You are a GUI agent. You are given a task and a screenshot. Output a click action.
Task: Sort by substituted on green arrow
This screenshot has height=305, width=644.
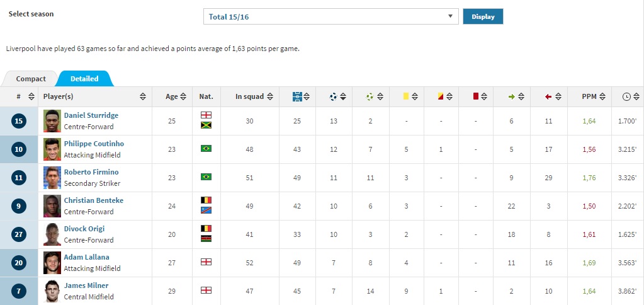[511, 97]
